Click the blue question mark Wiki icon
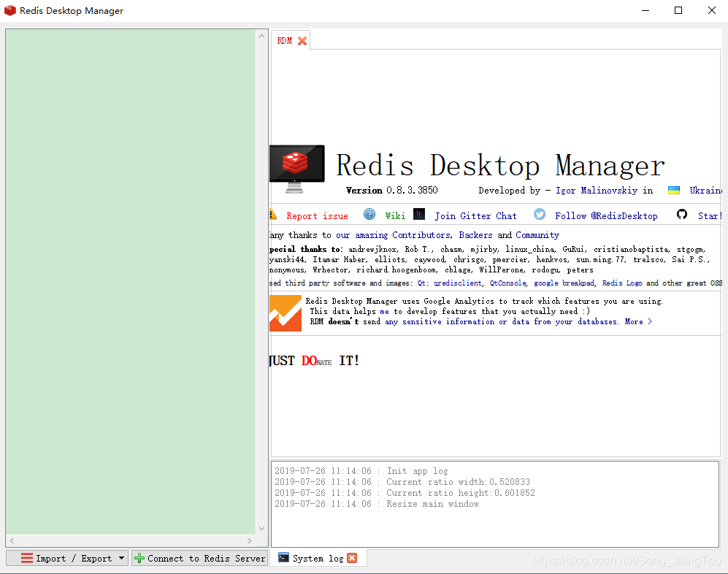 click(x=369, y=214)
